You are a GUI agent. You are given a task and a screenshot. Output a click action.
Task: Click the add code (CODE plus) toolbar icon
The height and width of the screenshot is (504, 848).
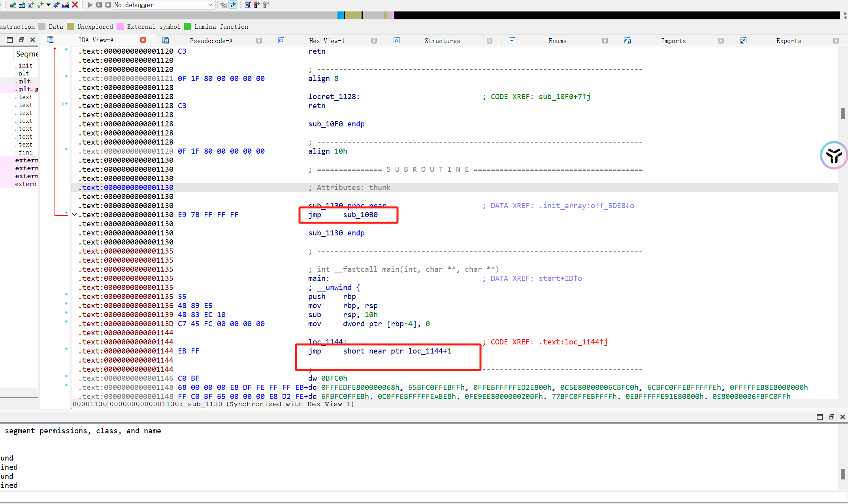click(13, 5)
